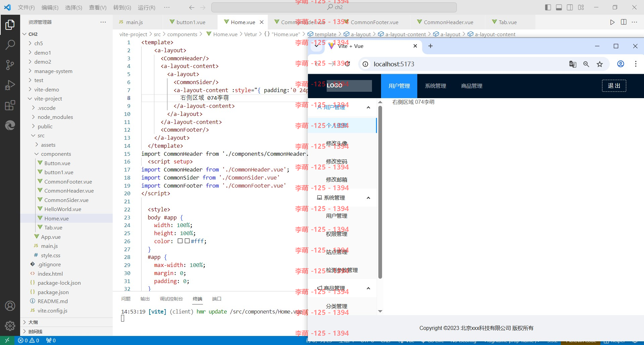The image size is (644, 345).
Task: Click the #fff color swatch on line 26
Action: 187,241
